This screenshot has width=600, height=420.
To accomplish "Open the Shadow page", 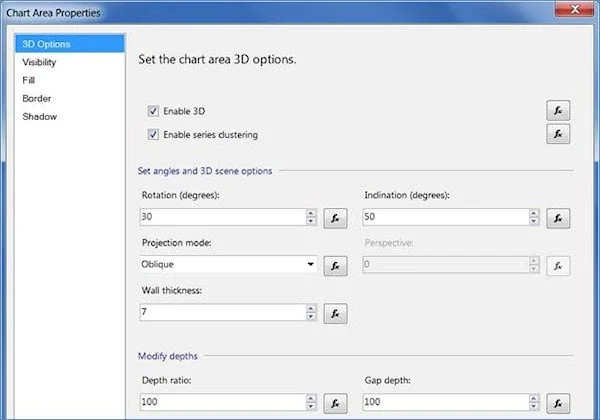I will [70, 116].
